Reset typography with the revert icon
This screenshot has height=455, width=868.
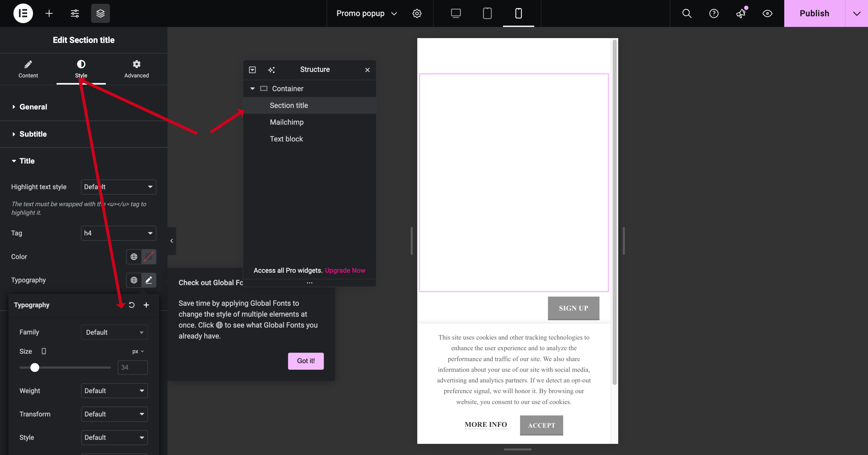(132, 305)
